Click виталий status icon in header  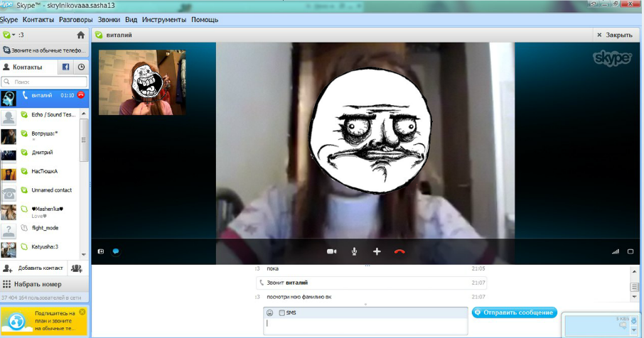[x=99, y=35]
